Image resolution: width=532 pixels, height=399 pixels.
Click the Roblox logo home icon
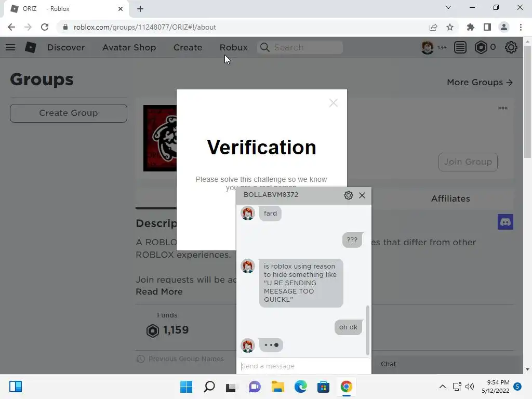click(31, 47)
